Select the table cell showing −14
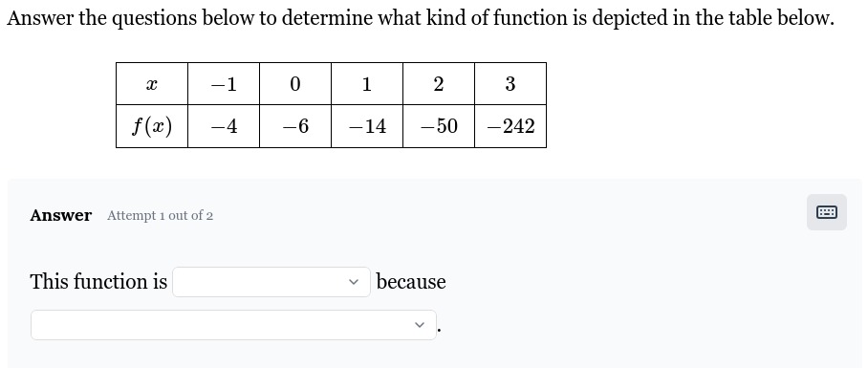Screen dimensions: 868x368 367,126
